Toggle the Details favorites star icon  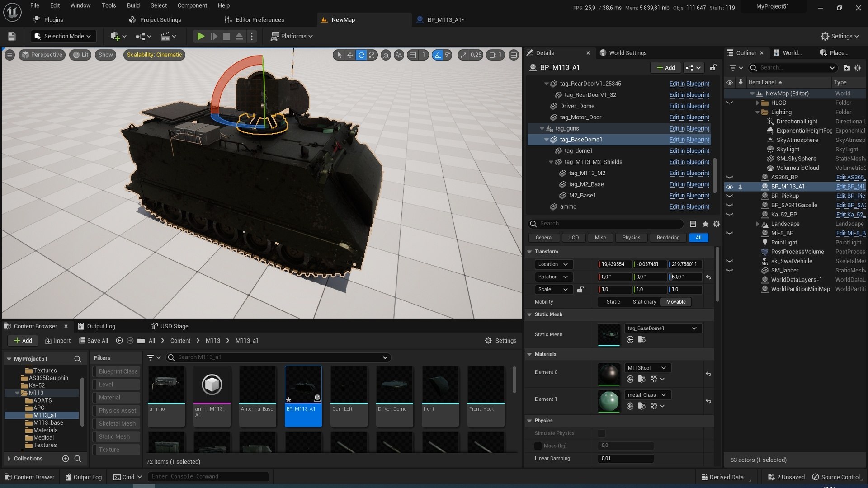pos(705,224)
